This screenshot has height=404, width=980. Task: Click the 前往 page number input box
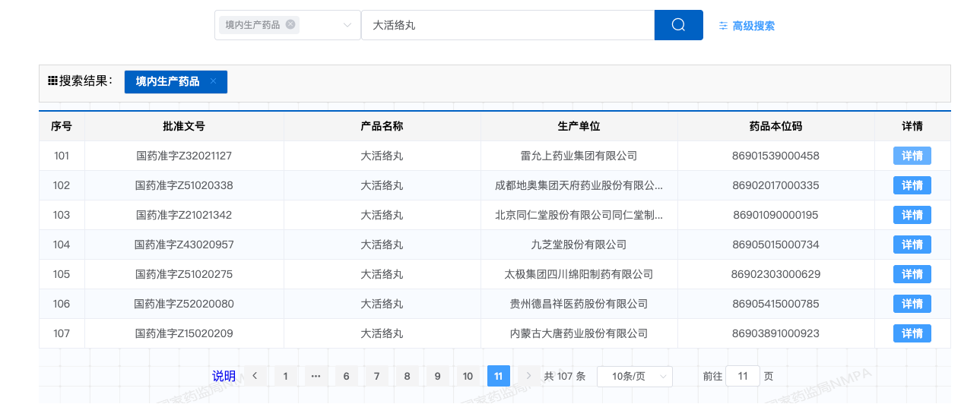pyautogui.click(x=743, y=376)
